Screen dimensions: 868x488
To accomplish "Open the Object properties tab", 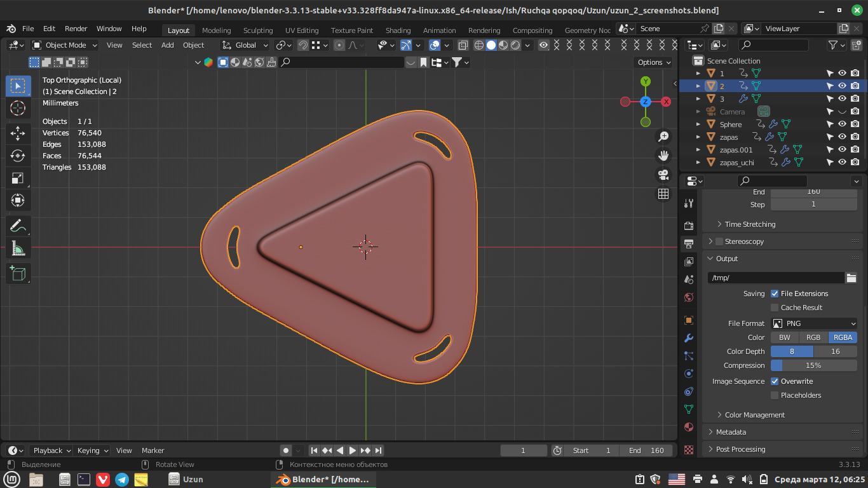I will 689,320.
